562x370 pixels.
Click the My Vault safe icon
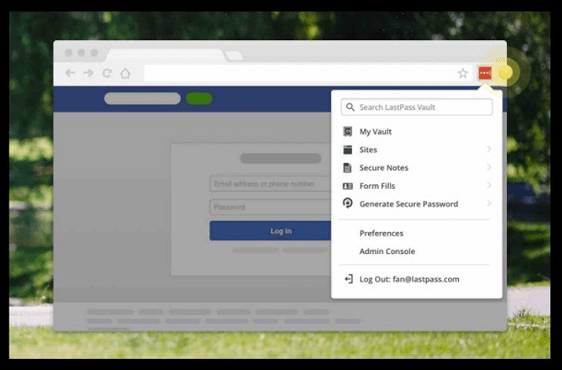pos(348,132)
